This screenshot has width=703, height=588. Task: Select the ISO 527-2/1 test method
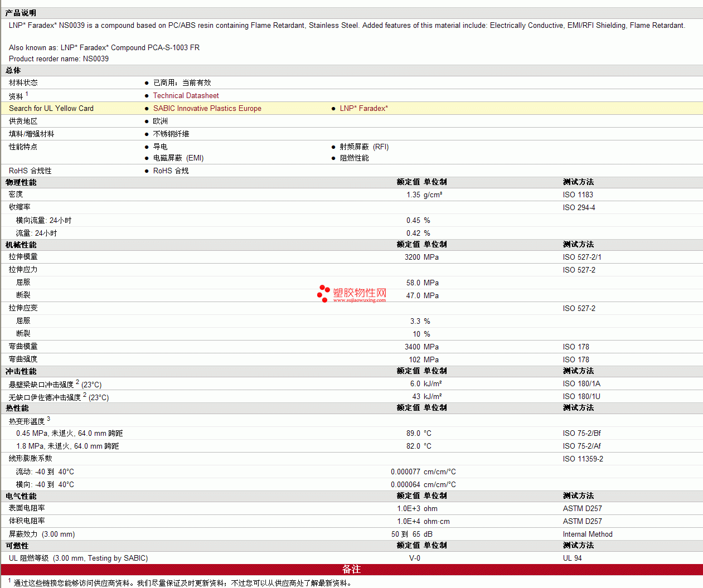coord(582,257)
